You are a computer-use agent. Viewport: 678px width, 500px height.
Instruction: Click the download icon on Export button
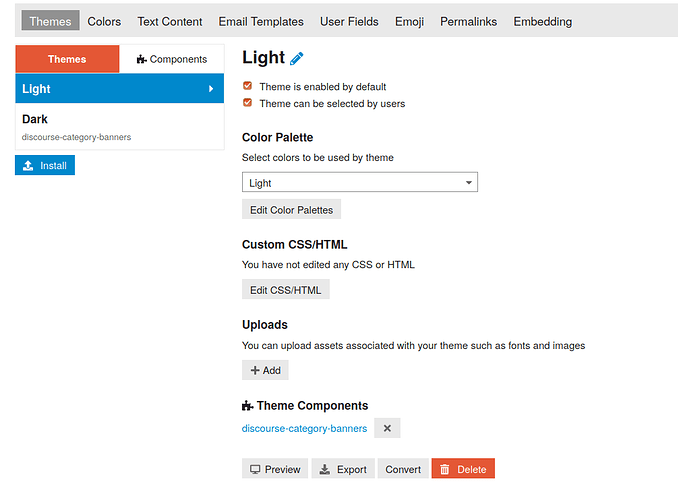(325, 470)
